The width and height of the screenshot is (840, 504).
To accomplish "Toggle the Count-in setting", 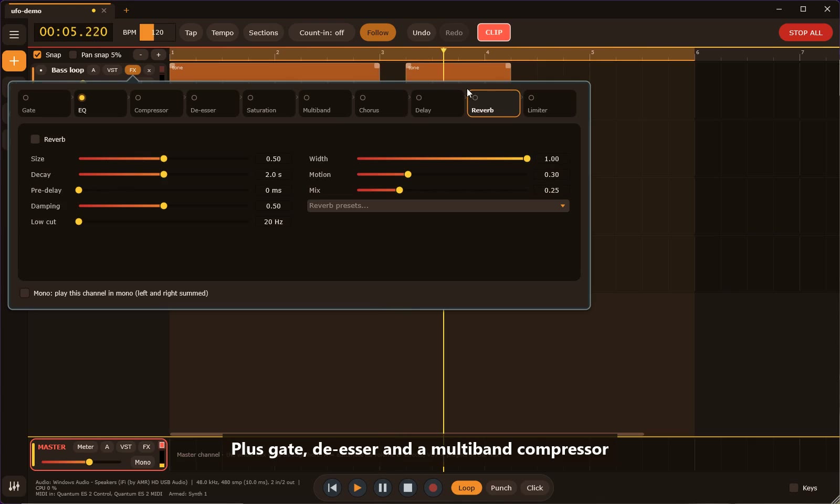I will (x=322, y=33).
